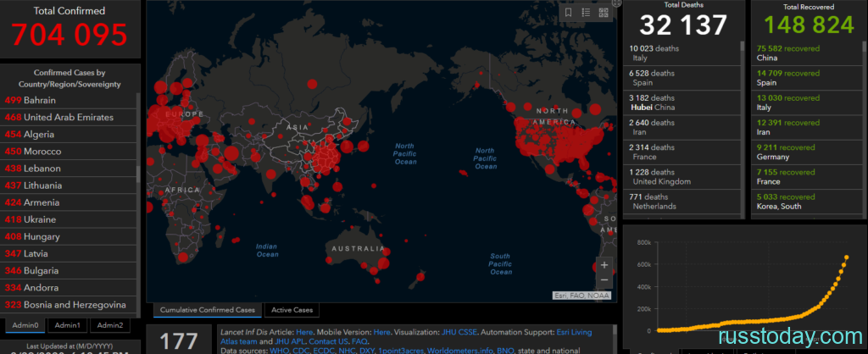This screenshot has width=868, height=354.
Task: Follow the JHU CSSE link
Action: point(459,333)
